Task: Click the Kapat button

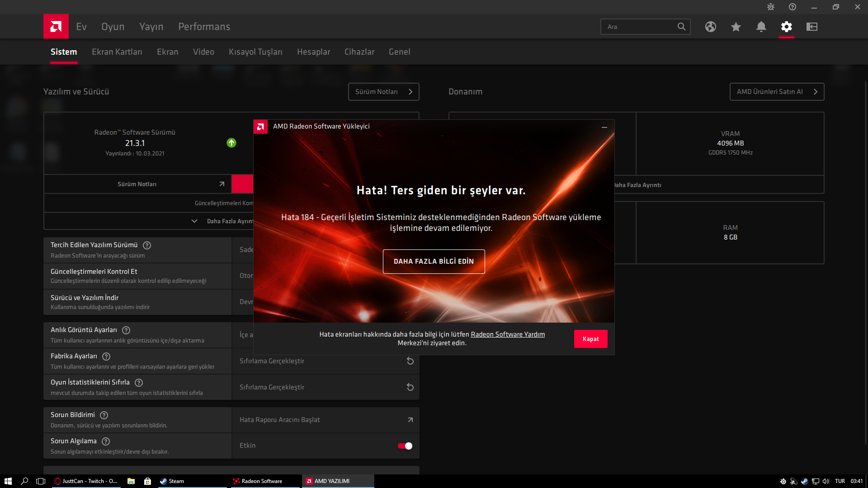Action: (x=590, y=339)
